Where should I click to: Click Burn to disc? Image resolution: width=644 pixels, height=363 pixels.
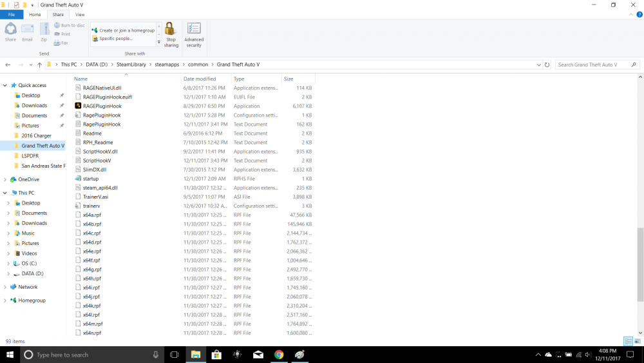pos(69,26)
